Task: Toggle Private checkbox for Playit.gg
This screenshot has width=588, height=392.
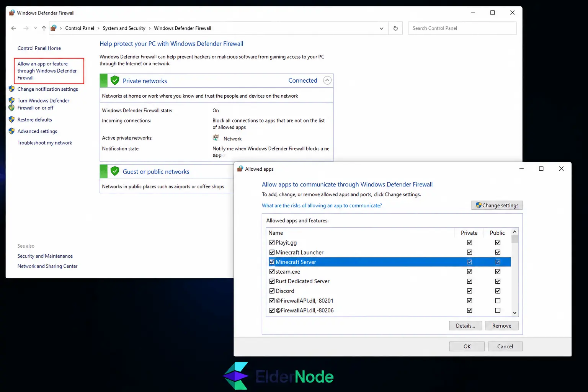Action: (x=469, y=242)
